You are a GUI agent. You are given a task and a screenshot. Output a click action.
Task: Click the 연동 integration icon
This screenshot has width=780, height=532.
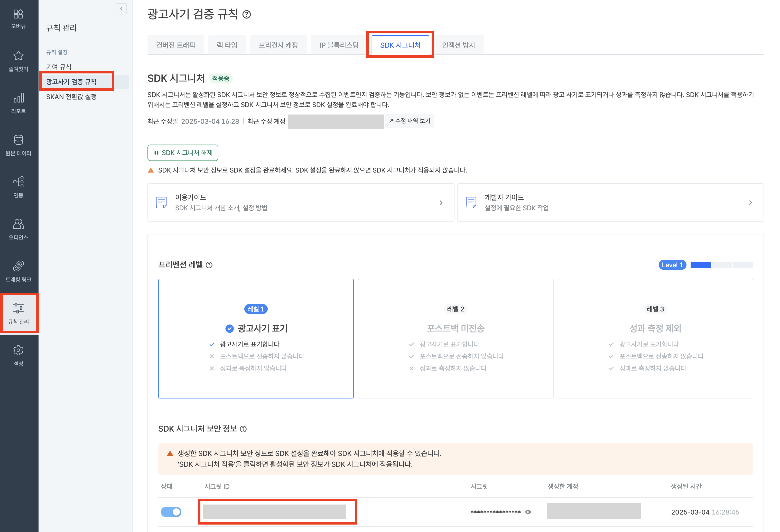coord(18,182)
